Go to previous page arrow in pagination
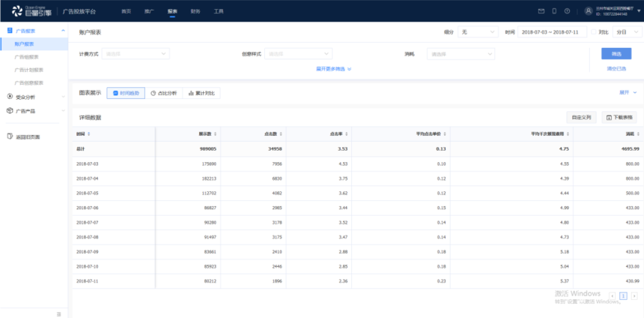Image resolution: width=644 pixels, height=318 pixels. [613, 295]
